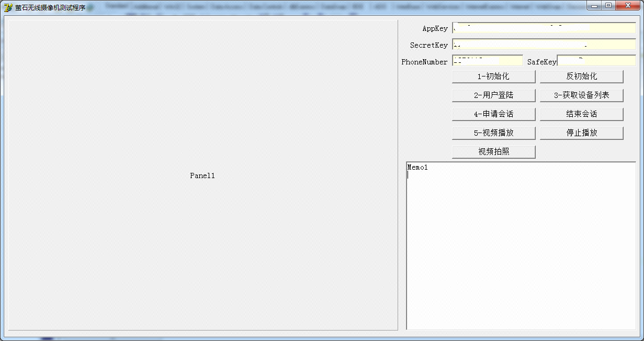644x341 pixels.
Task: Start playback with 5-视频播放 button
Action: [x=493, y=133]
